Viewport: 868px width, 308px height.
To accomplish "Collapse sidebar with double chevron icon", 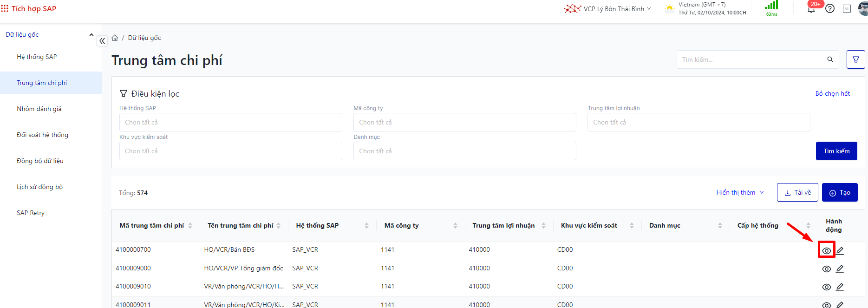I will pyautogui.click(x=102, y=41).
